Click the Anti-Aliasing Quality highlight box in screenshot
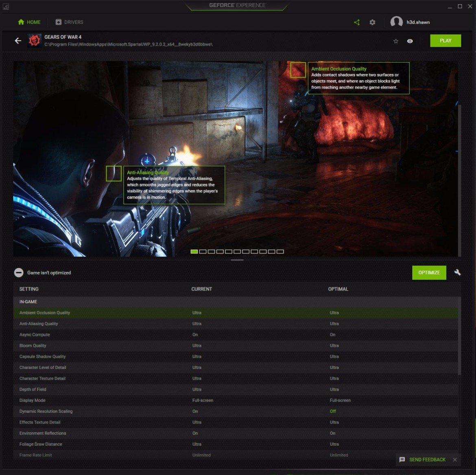 [x=114, y=173]
